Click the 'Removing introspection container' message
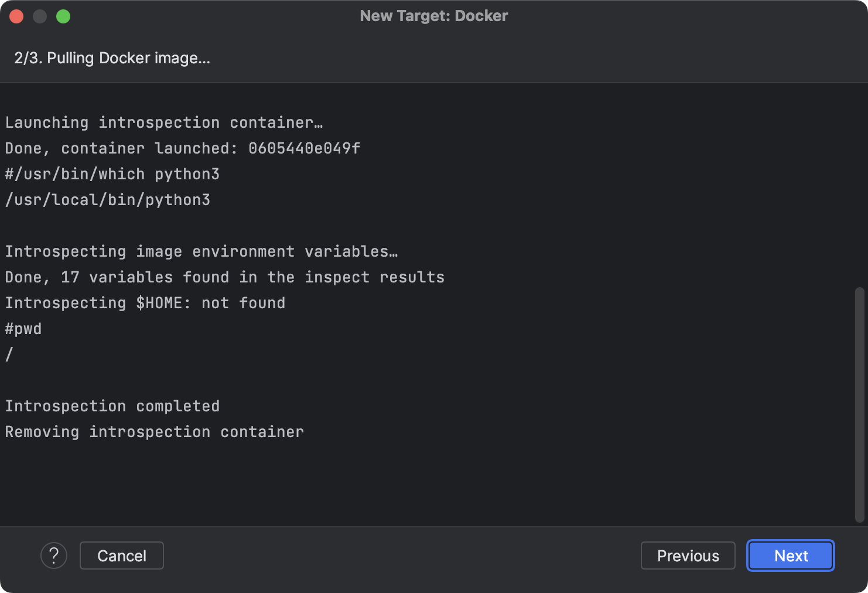This screenshot has width=868, height=593. pos(153,432)
